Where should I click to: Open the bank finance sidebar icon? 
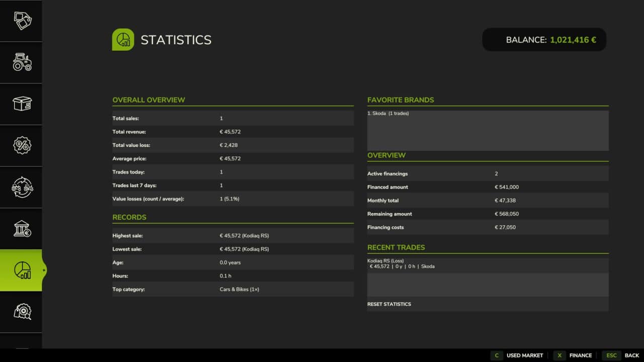[x=22, y=229]
